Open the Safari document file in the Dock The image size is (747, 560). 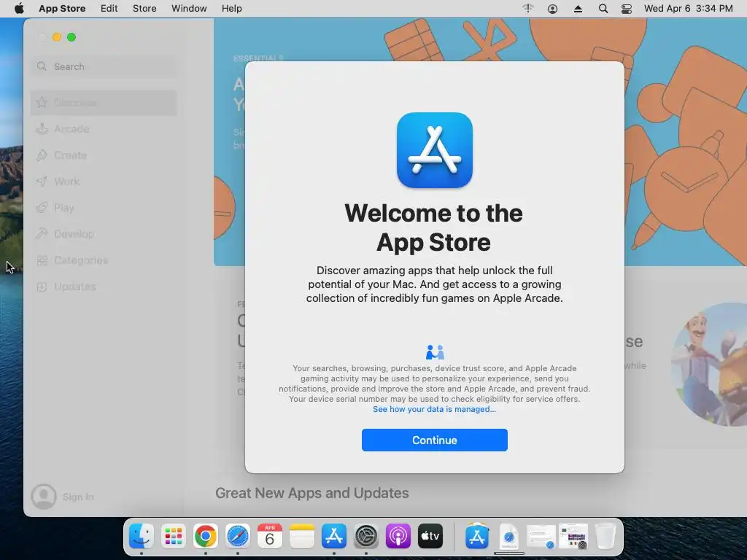[x=508, y=537]
